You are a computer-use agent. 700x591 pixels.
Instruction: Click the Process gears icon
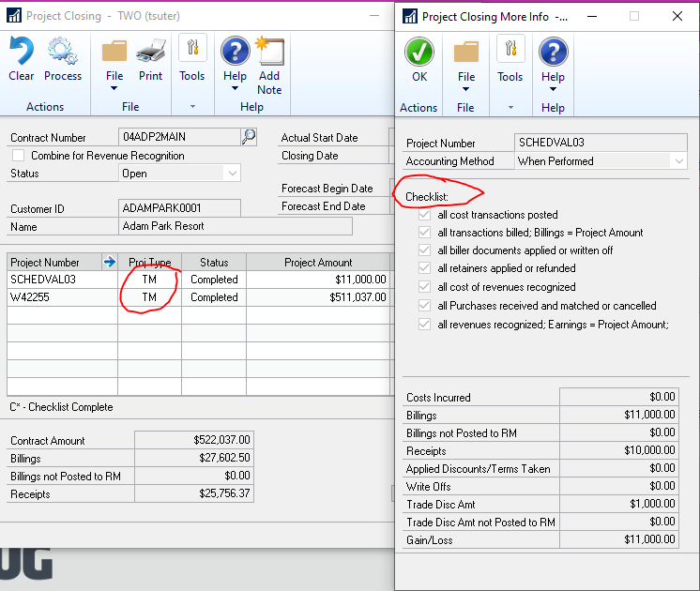coord(63,53)
